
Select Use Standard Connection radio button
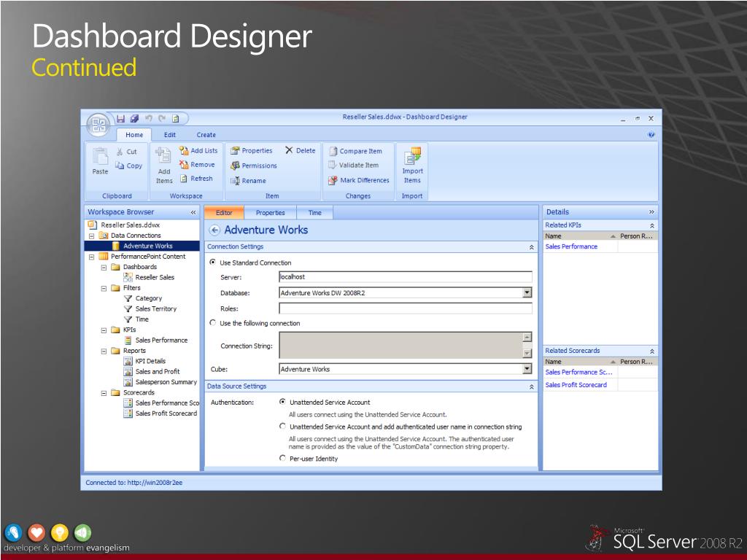tap(212, 262)
